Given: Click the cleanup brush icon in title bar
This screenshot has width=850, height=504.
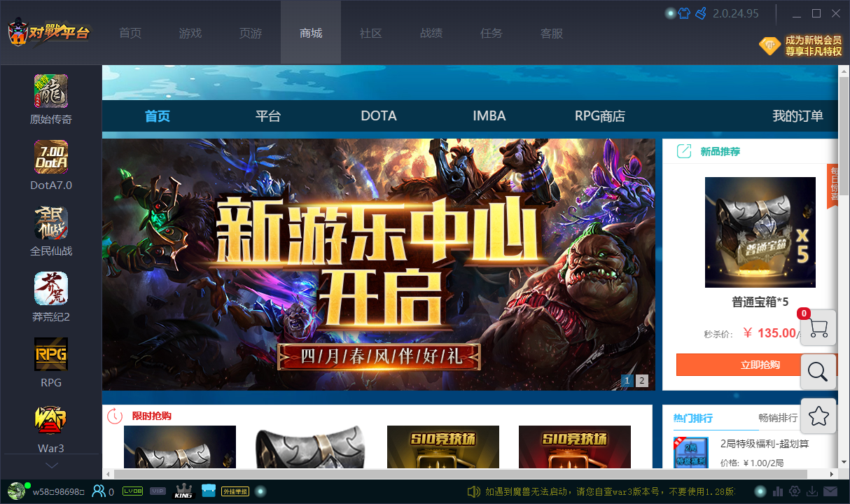Looking at the screenshot, I should click(x=700, y=13).
